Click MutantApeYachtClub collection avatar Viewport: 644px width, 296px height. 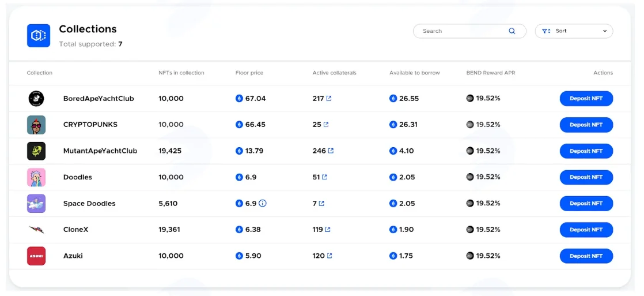coord(36,151)
